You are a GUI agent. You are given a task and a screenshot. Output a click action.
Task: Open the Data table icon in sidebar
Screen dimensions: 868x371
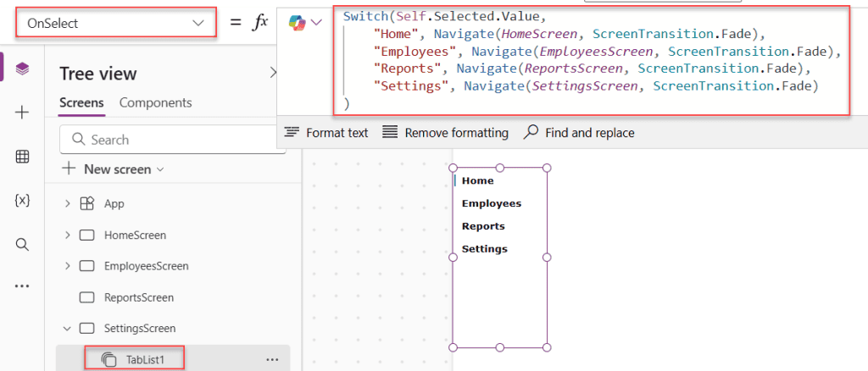(22, 157)
